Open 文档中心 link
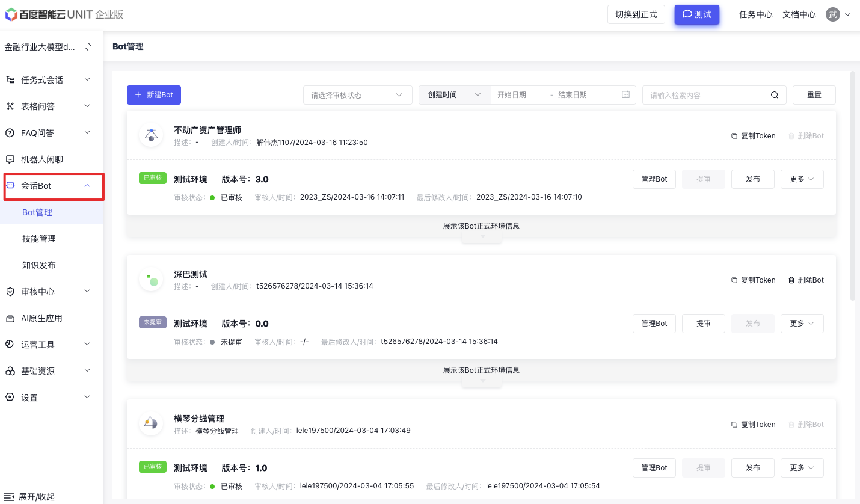This screenshot has height=504, width=860. tap(799, 14)
